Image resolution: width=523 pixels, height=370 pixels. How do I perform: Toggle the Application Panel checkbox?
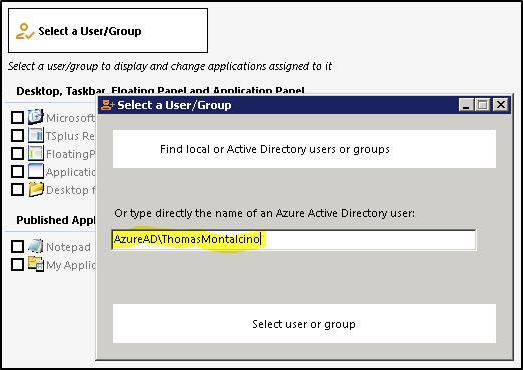[17, 171]
